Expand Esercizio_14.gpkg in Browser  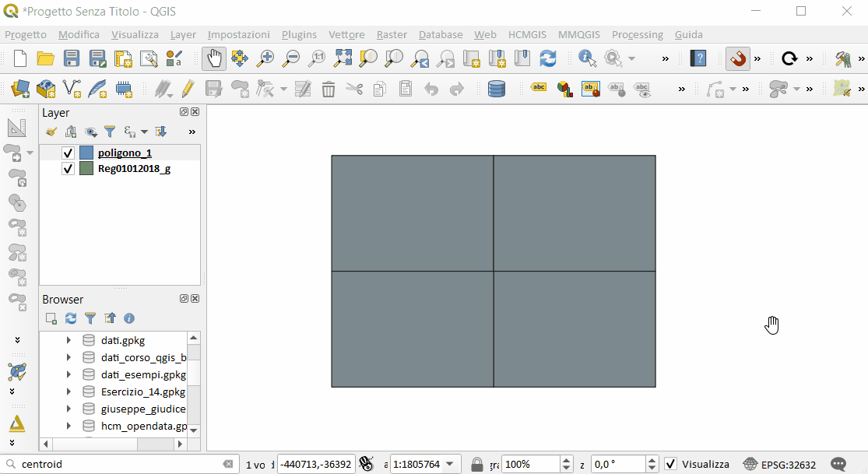69,391
